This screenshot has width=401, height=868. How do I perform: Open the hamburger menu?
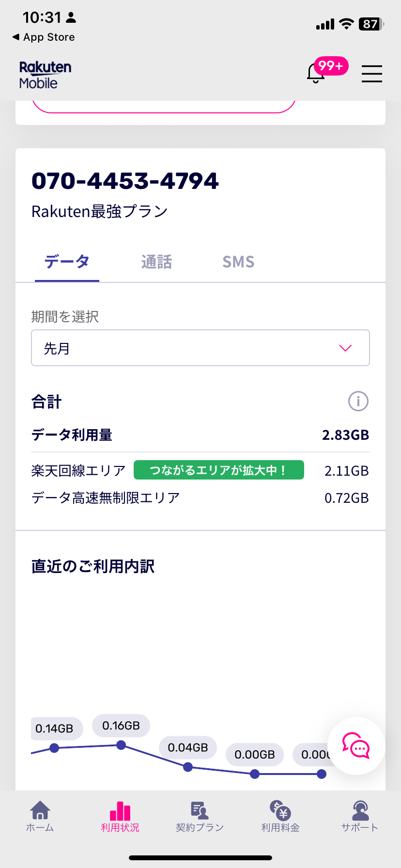tap(371, 74)
